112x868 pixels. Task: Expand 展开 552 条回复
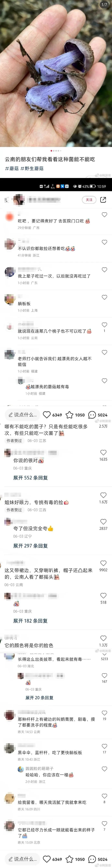[31, 478]
